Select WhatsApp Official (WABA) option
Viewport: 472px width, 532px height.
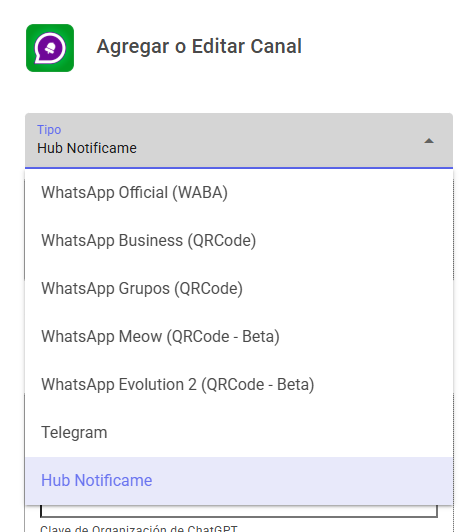[x=239, y=192]
